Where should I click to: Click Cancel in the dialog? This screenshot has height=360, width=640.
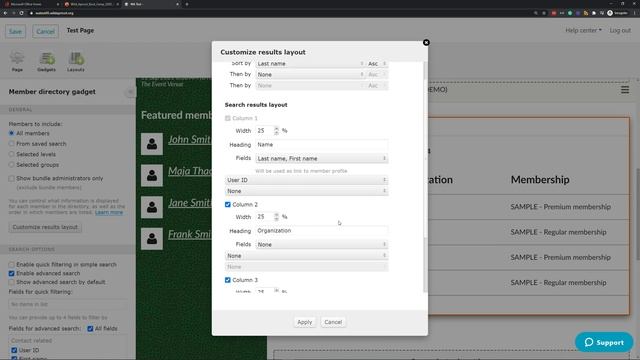(333, 322)
